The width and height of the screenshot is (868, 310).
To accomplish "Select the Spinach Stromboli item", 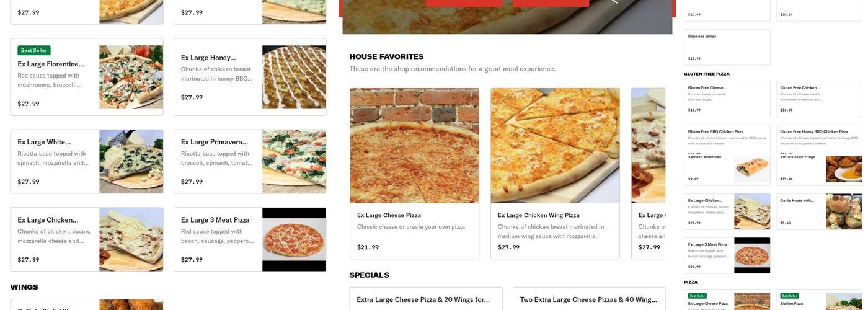I will coord(727,169).
